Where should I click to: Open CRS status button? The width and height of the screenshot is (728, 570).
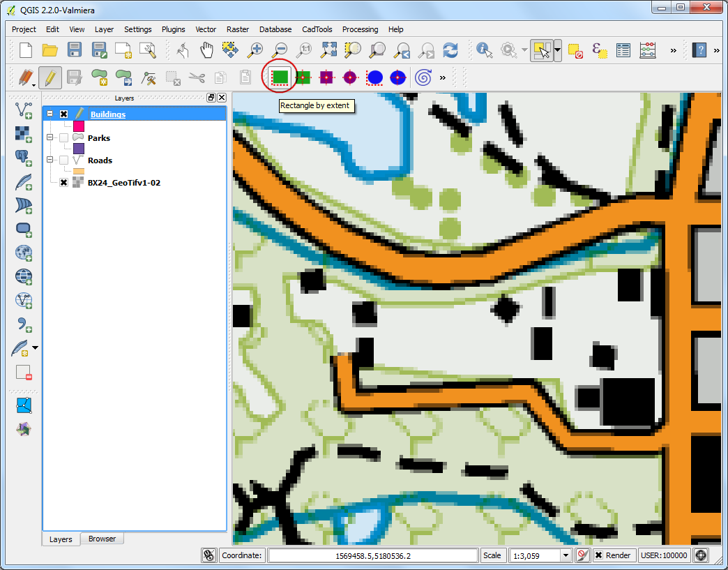[701, 555]
